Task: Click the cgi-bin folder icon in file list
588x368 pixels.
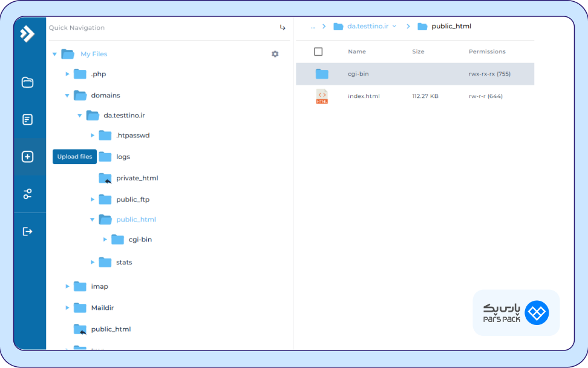Action: 322,74
